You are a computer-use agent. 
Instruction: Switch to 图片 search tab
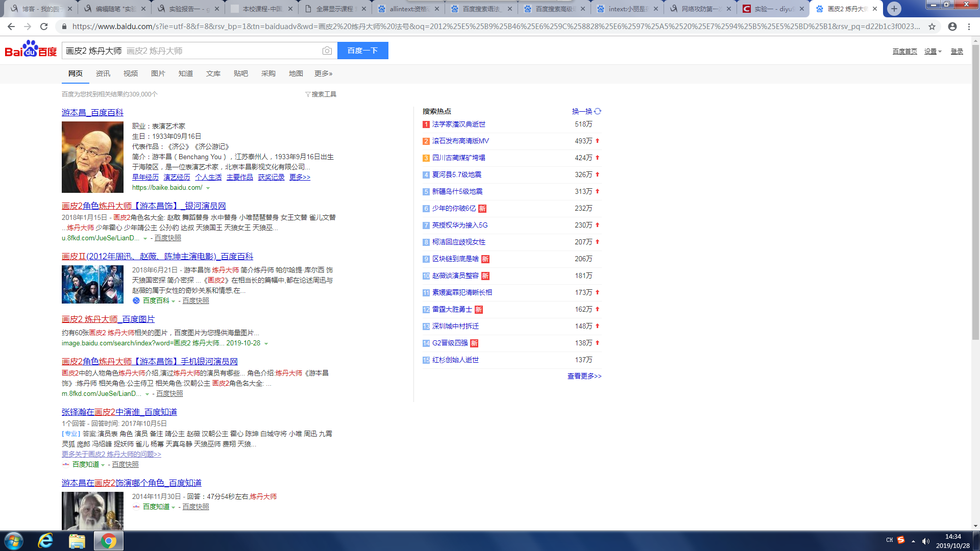[x=158, y=73]
